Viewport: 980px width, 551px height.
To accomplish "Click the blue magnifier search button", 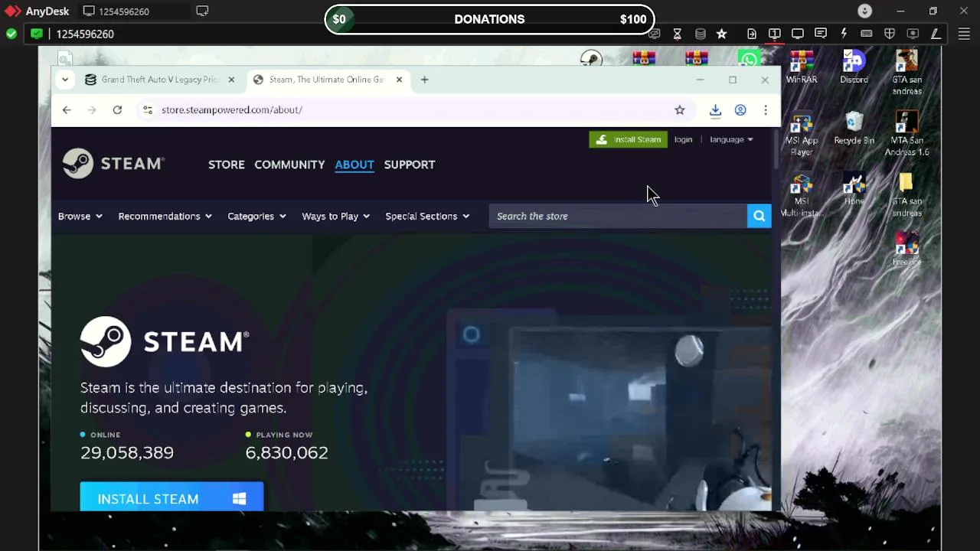I will click(x=759, y=217).
